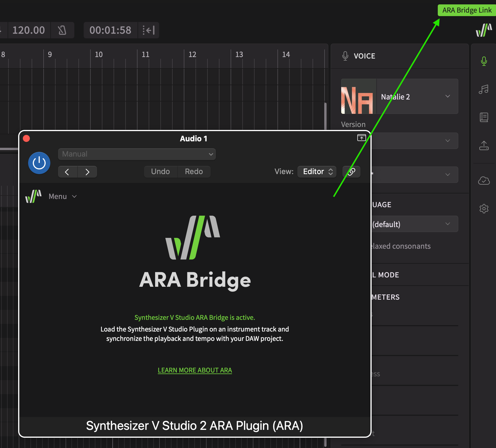Open the Settings gear icon in sidebar
This screenshot has height=448, width=496.
[x=484, y=209]
